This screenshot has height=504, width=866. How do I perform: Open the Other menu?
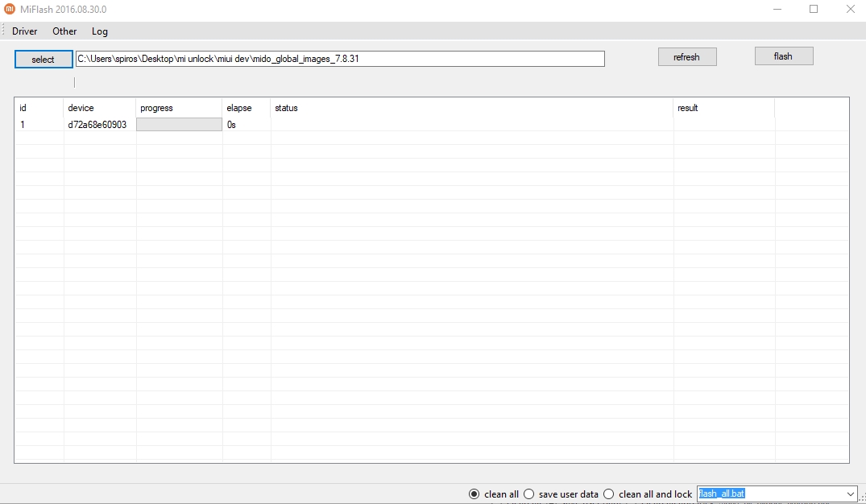point(64,31)
